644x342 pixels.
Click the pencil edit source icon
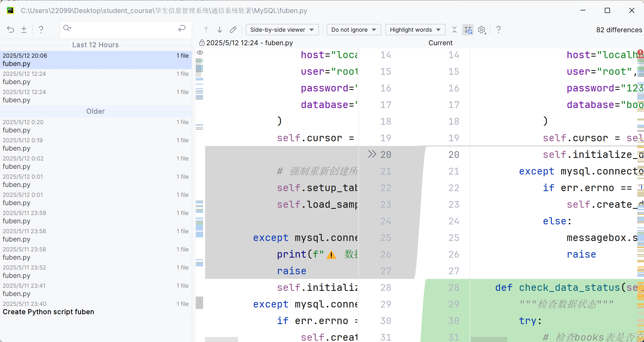(x=233, y=30)
